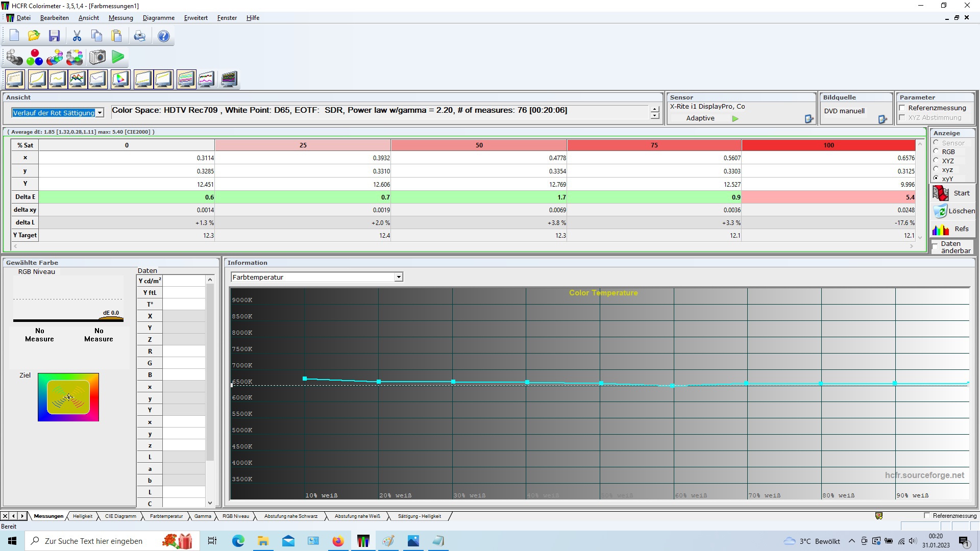This screenshot has width=980, height=551.
Task: Expand the Farbtemperatur information dropdown
Action: pyautogui.click(x=399, y=277)
